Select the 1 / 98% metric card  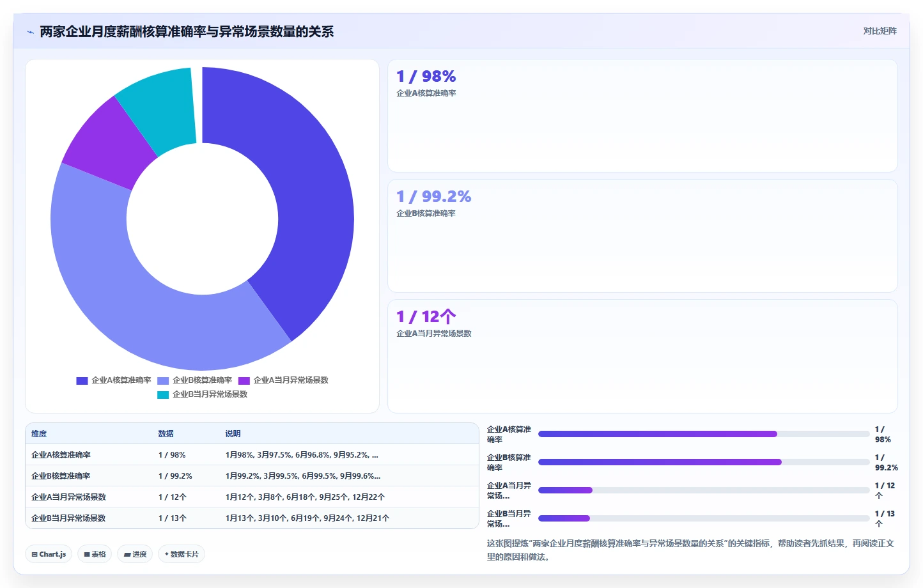coord(642,116)
